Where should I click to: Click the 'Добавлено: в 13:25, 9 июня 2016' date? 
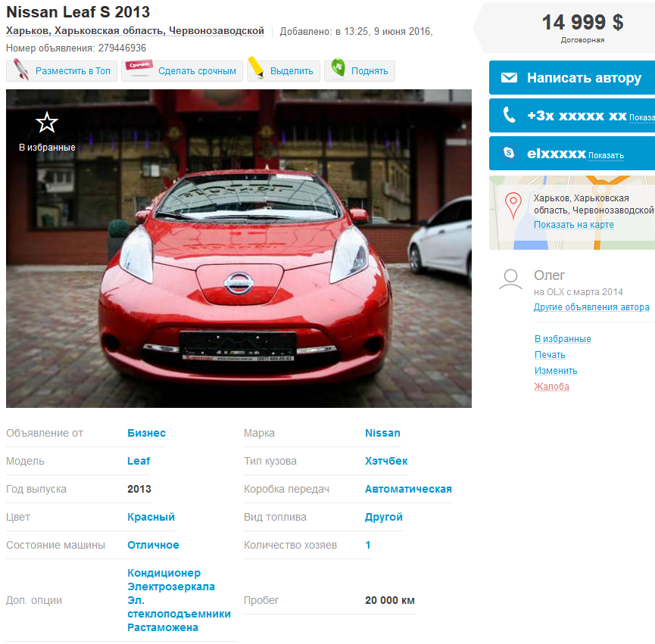[356, 32]
